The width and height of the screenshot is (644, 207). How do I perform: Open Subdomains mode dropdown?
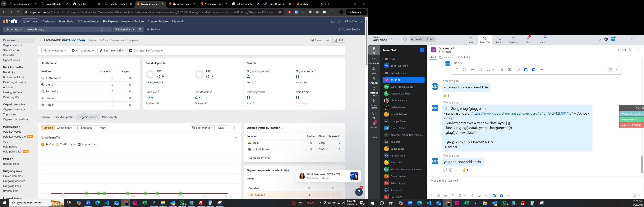[125, 29]
